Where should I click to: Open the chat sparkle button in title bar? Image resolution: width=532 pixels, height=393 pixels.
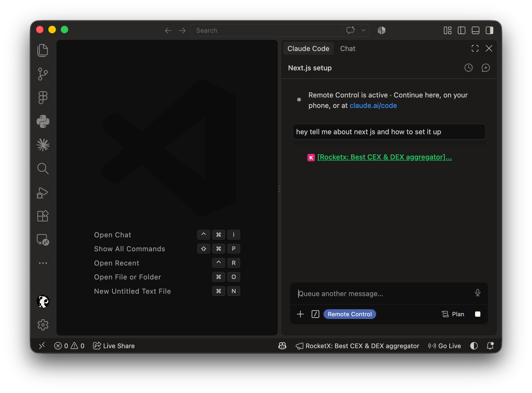click(351, 30)
